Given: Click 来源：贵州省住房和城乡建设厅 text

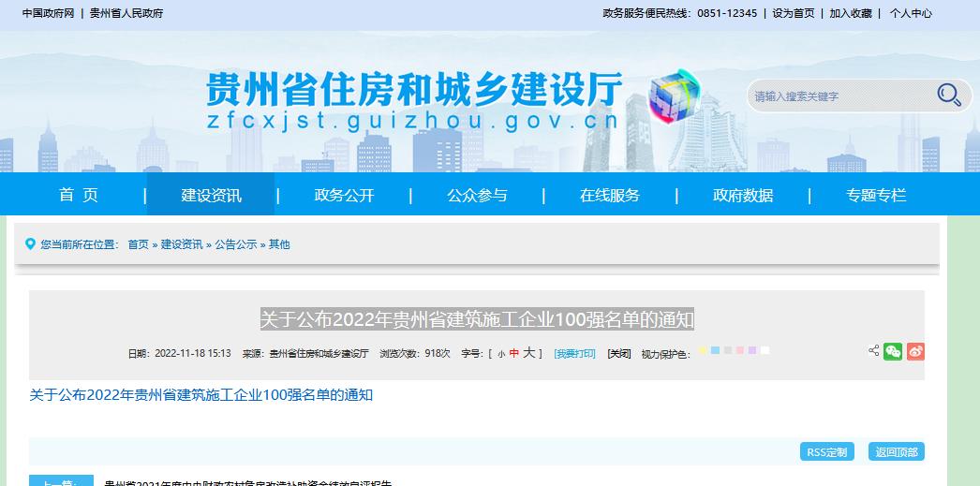Looking at the screenshot, I should 305,354.
